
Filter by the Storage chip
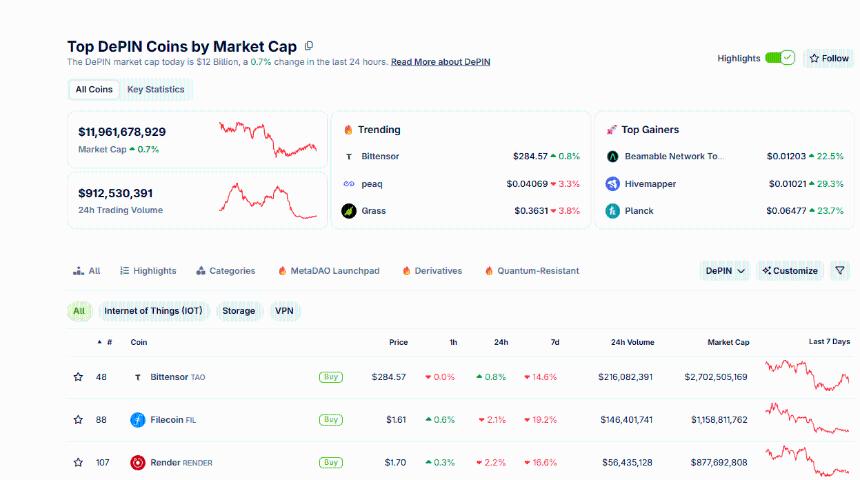pyautogui.click(x=239, y=311)
